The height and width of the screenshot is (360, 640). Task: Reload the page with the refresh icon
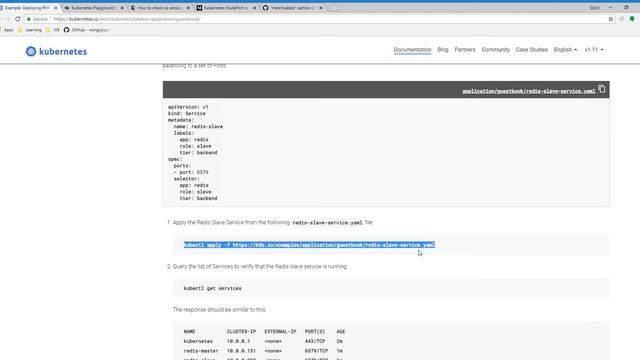click(x=18, y=19)
